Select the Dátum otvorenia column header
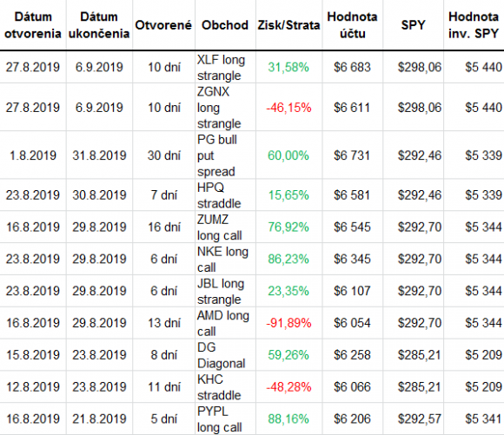 coord(33,25)
